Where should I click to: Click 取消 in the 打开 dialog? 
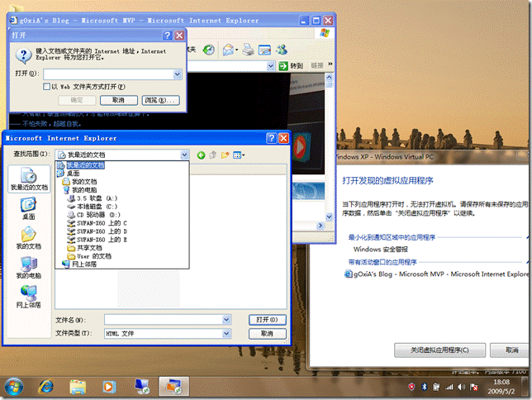point(119,100)
